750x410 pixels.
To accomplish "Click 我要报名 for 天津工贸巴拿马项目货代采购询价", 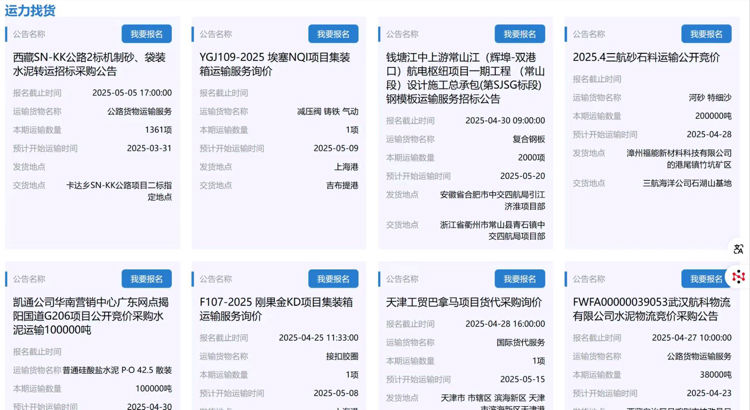I will [519, 278].
